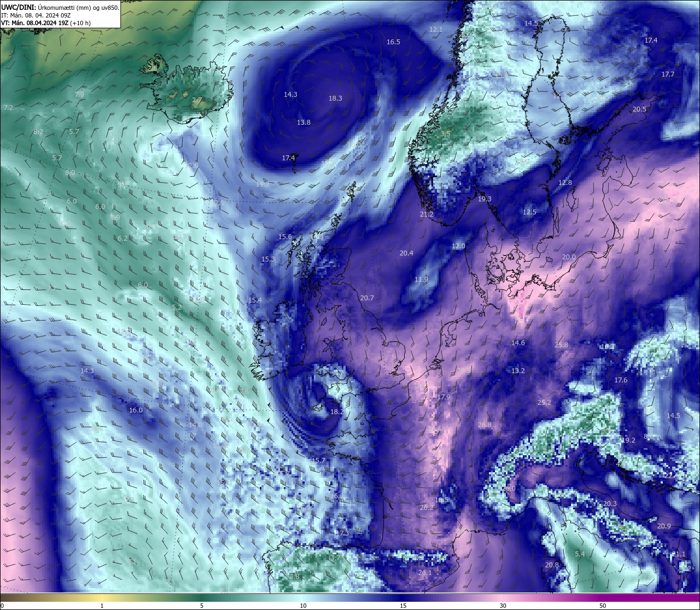Click the 12.0 value on the map

tap(458, 246)
